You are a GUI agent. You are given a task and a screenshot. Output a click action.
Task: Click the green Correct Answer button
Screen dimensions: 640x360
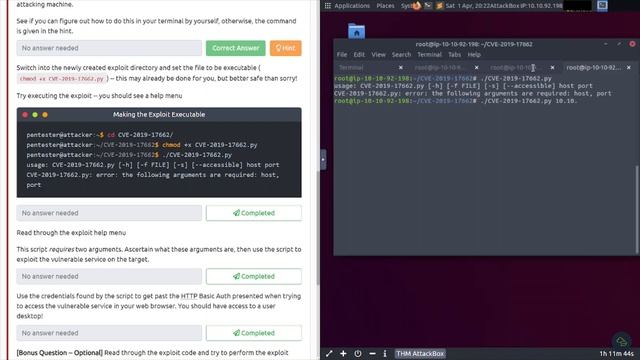tap(236, 48)
